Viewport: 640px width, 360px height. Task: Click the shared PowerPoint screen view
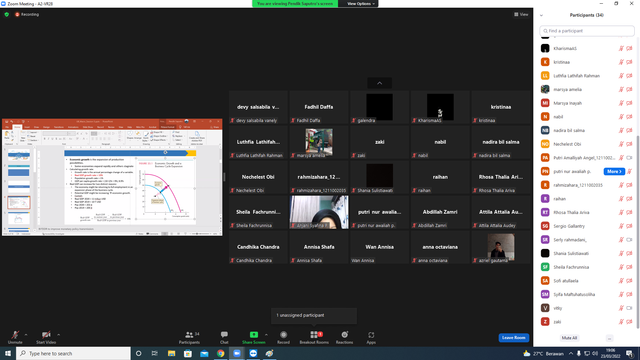112,177
